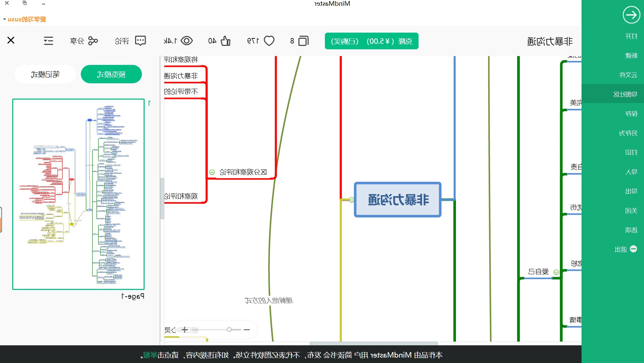Viewport: 644px width, 363px height.
Task: Choose 保存 from the sidebar
Action: (x=631, y=114)
